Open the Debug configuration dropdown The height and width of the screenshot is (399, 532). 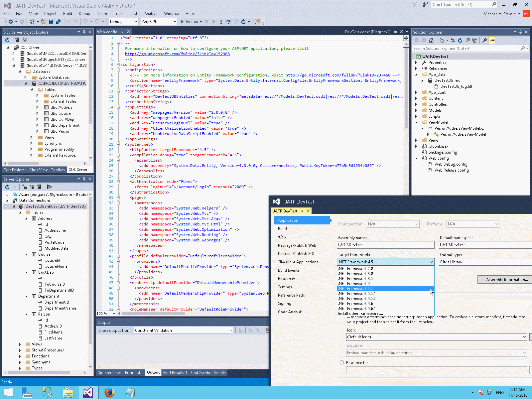[123, 22]
